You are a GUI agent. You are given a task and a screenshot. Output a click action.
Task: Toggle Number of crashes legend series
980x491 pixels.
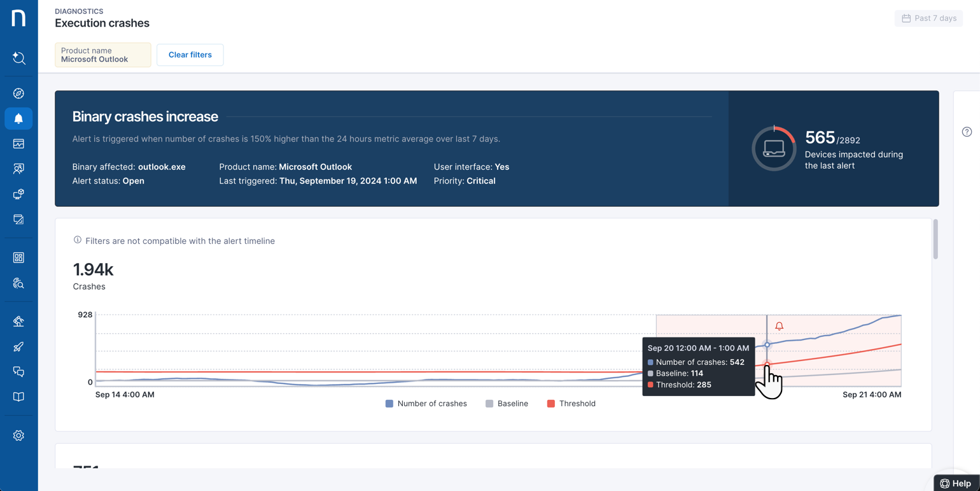tap(426, 404)
